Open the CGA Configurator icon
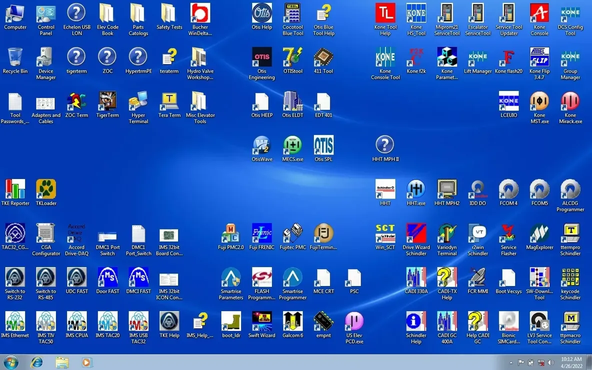The image size is (592, 370). click(46, 239)
